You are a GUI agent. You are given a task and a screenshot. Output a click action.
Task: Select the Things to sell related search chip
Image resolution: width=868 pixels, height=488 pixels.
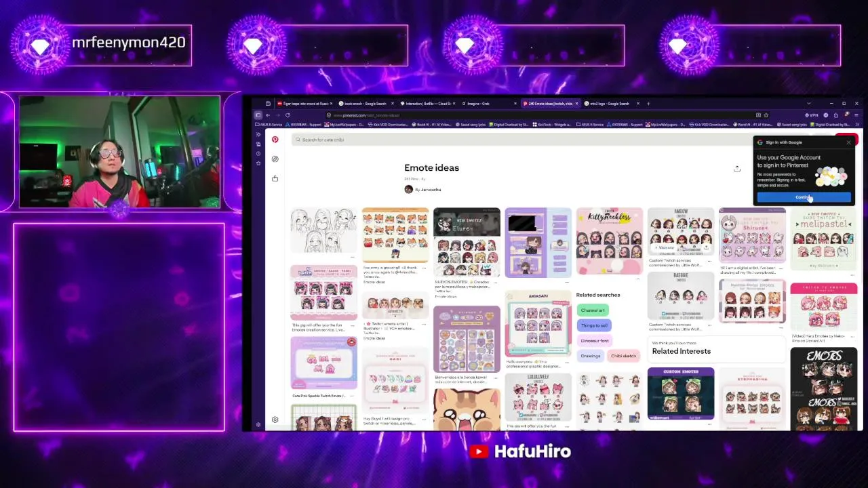point(594,325)
